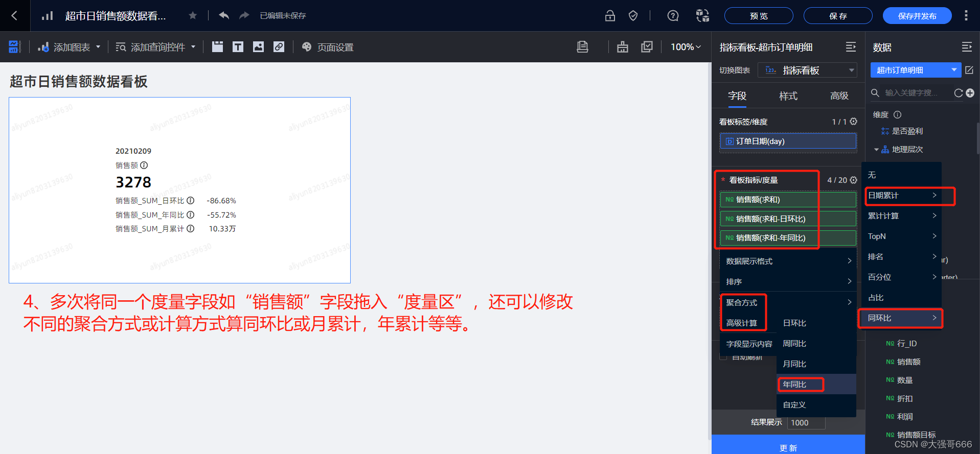Click the redo arrow icon

click(x=244, y=15)
